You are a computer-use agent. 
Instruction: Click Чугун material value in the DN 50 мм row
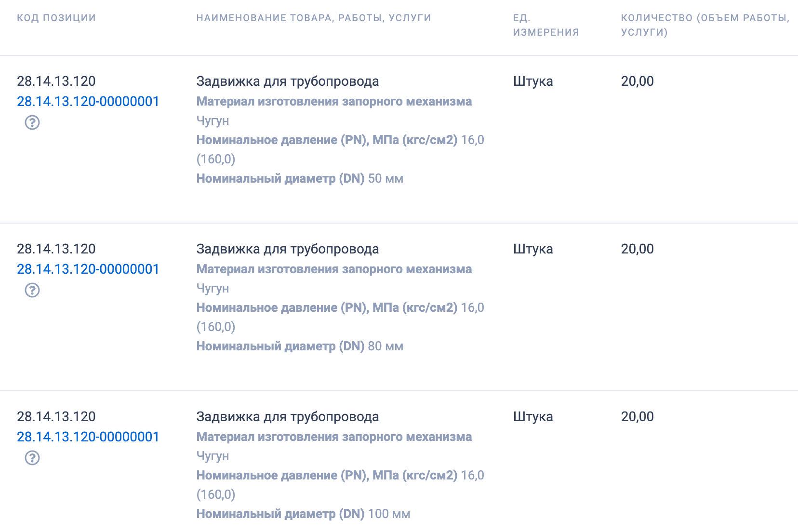point(213,120)
